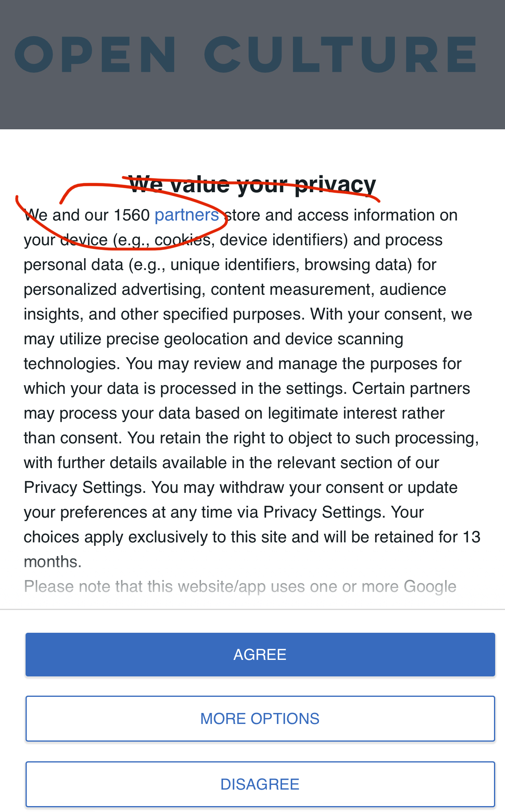Viewport: 505px width, 812px height.
Task: Follow the blue partners link
Action: (x=186, y=215)
